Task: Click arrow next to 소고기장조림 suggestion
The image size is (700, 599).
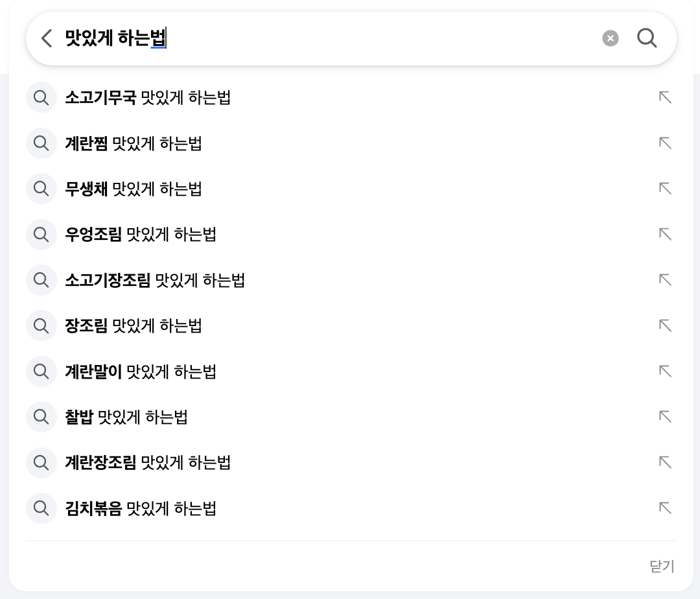Action: click(665, 280)
